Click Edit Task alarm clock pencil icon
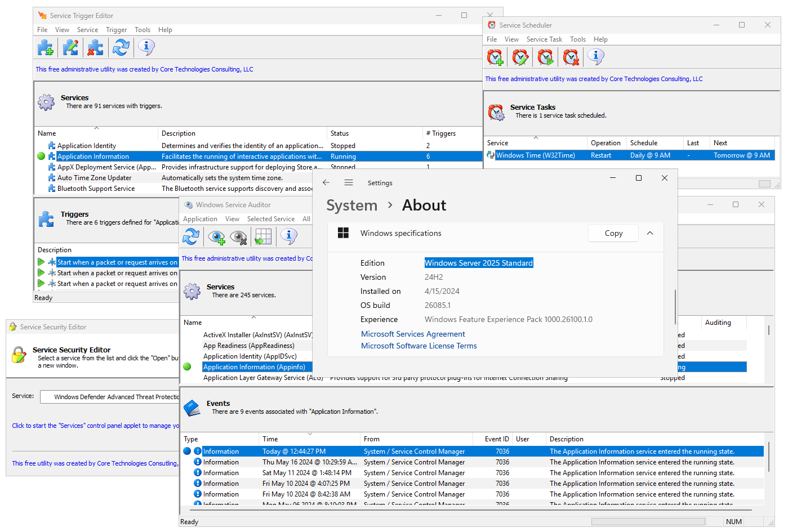The width and height of the screenshot is (788, 532). click(520, 57)
